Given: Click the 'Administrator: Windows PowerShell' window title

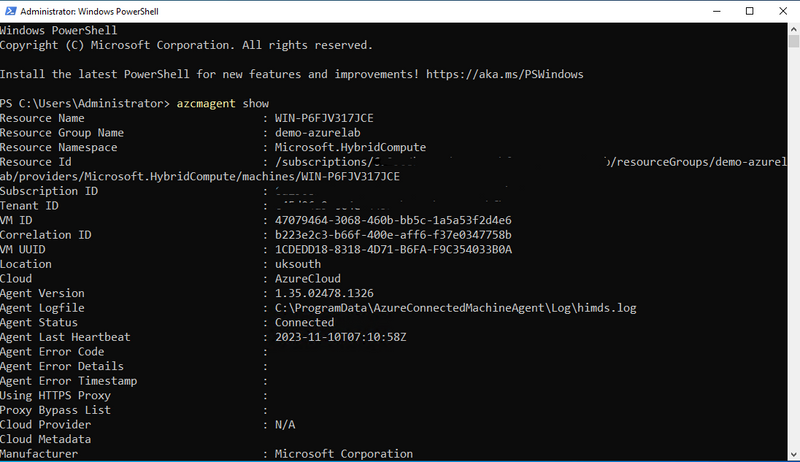Looking at the screenshot, I should click(x=89, y=11).
